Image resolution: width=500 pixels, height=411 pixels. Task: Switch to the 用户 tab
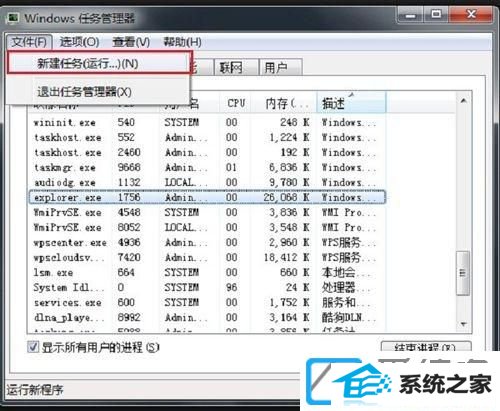tap(281, 68)
